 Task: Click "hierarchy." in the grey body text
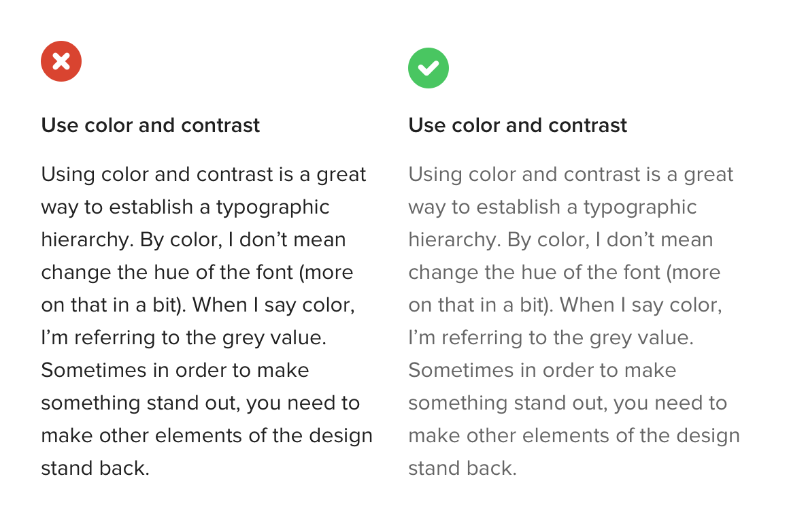click(x=455, y=241)
